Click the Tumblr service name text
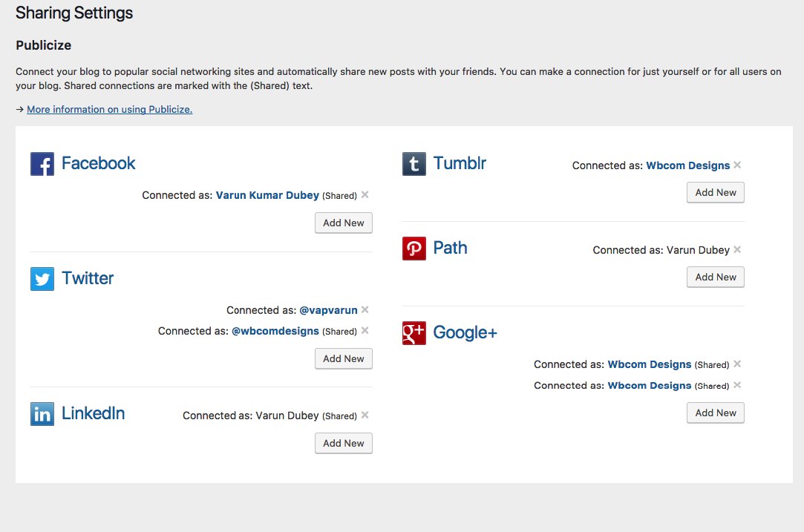804x532 pixels. (x=460, y=163)
